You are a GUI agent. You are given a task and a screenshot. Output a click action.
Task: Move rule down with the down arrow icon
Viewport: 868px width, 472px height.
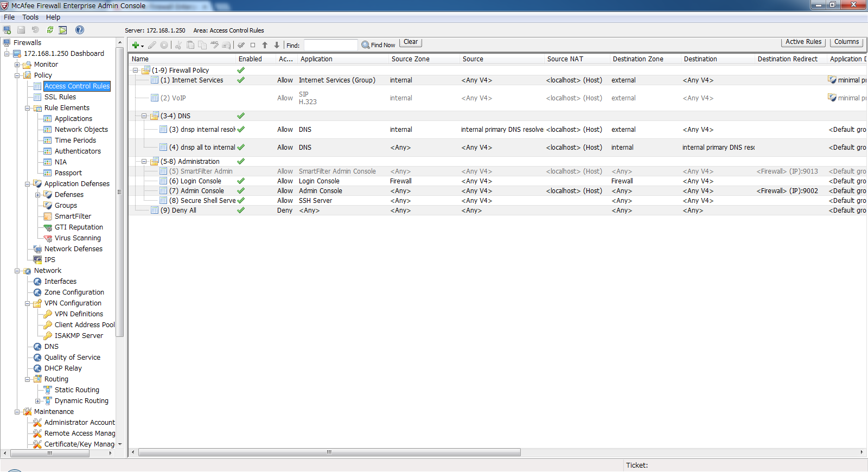point(277,45)
